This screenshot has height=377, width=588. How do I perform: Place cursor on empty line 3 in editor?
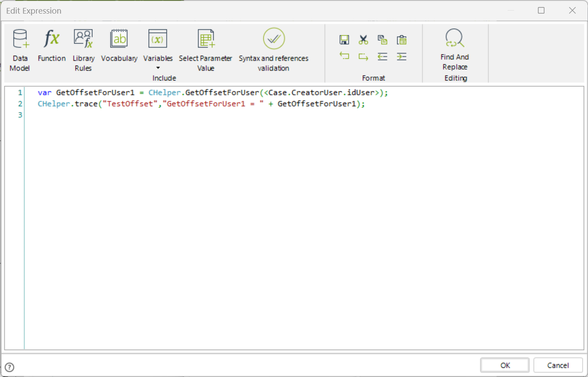coord(304,115)
